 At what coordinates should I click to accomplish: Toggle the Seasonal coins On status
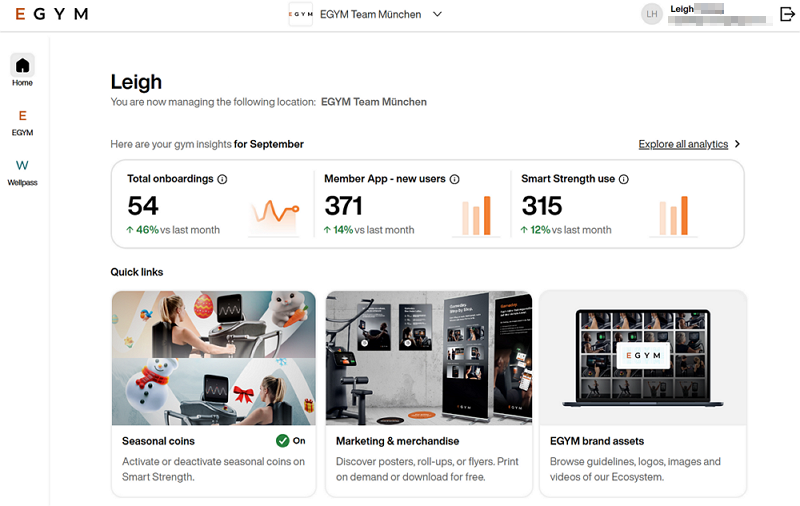291,441
